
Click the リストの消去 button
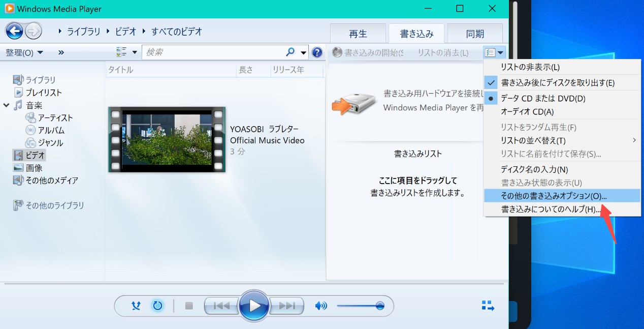point(443,52)
